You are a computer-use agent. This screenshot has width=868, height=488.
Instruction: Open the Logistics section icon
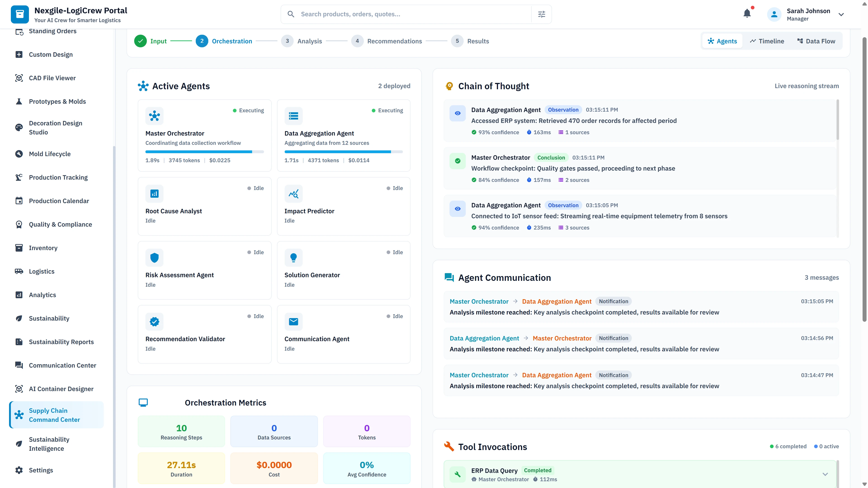point(19,271)
